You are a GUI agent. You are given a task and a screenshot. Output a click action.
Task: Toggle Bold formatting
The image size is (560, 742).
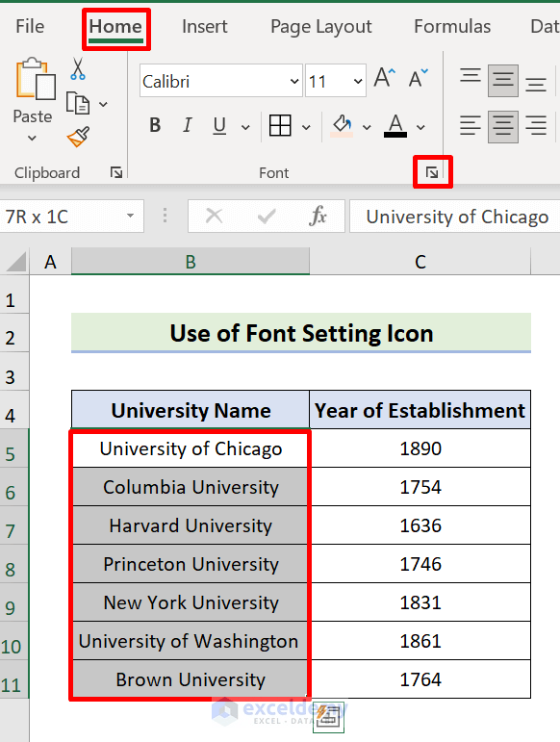pyautogui.click(x=155, y=126)
